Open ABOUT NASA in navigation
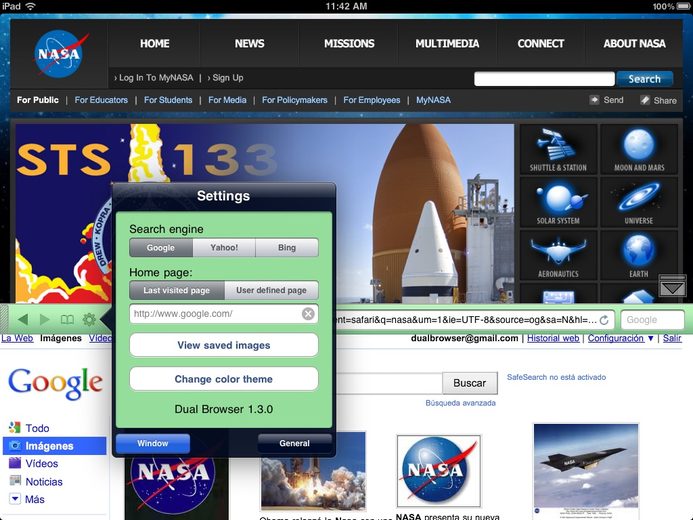The height and width of the screenshot is (520, 693). pos(635,43)
